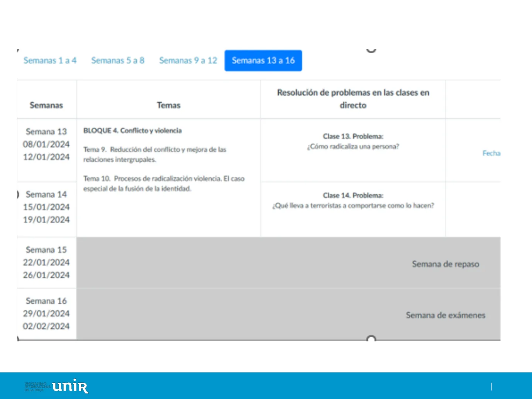Open the Semanas 1 a 4 tab

pos(50,61)
